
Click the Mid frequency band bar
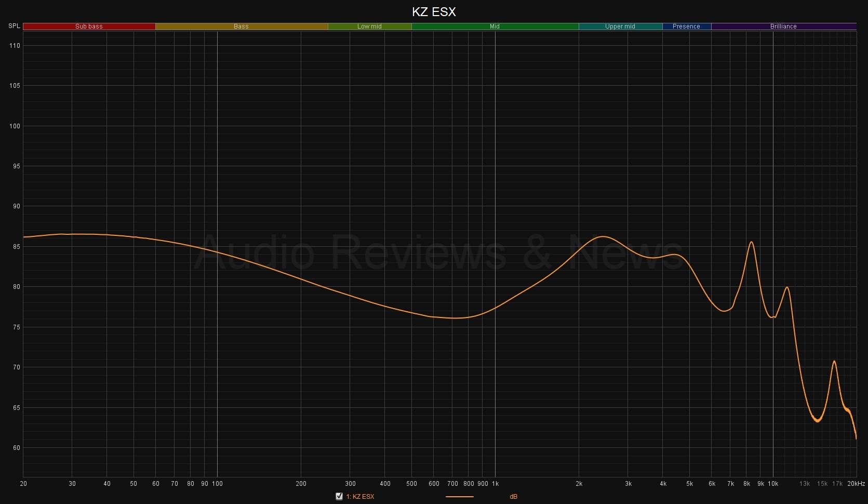(x=495, y=26)
